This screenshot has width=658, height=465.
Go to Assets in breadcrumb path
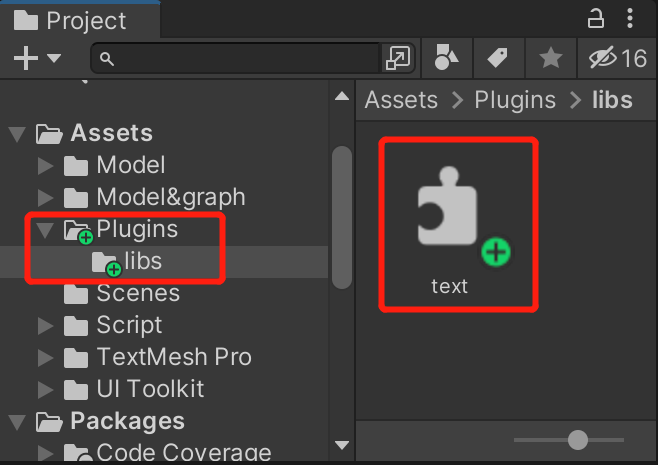[x=401, y=100]
